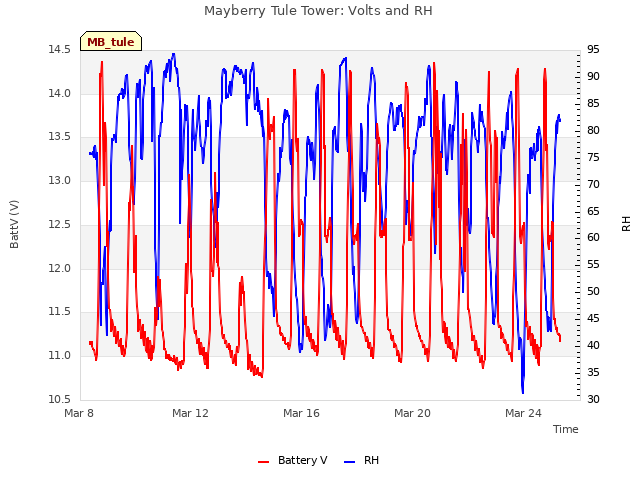
Task: Click the 13.5 voltage tick label
Action: (x=59, y=137)
